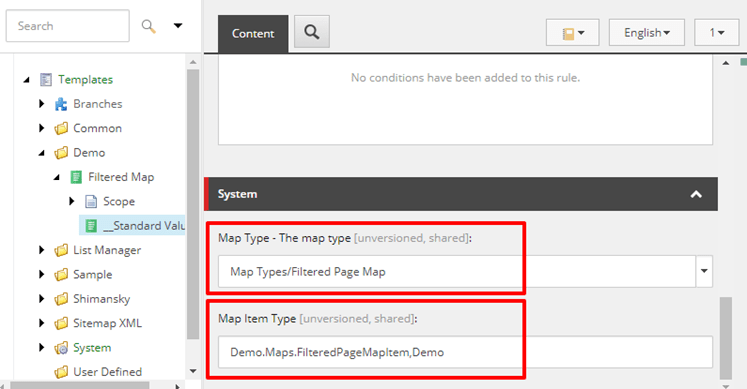
Task: Select the Sample tree item
Action: (x=92, y=274)
